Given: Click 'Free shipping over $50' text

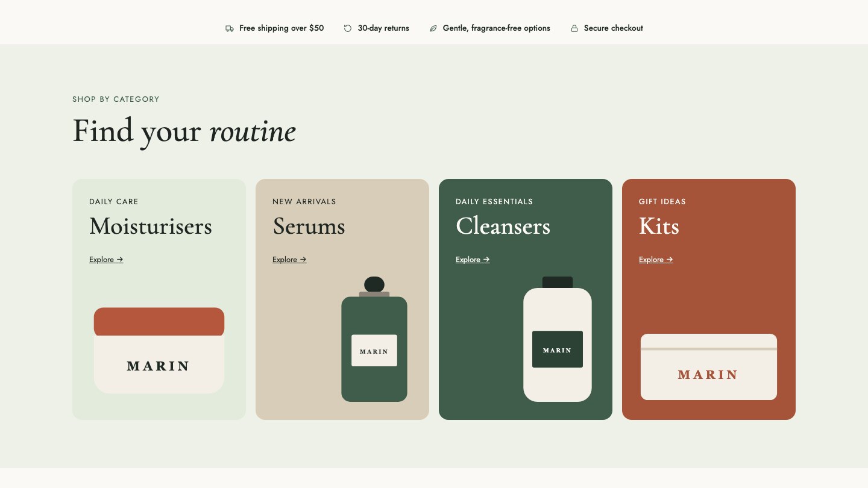Looking at the screenshot, I should point(281,28).
